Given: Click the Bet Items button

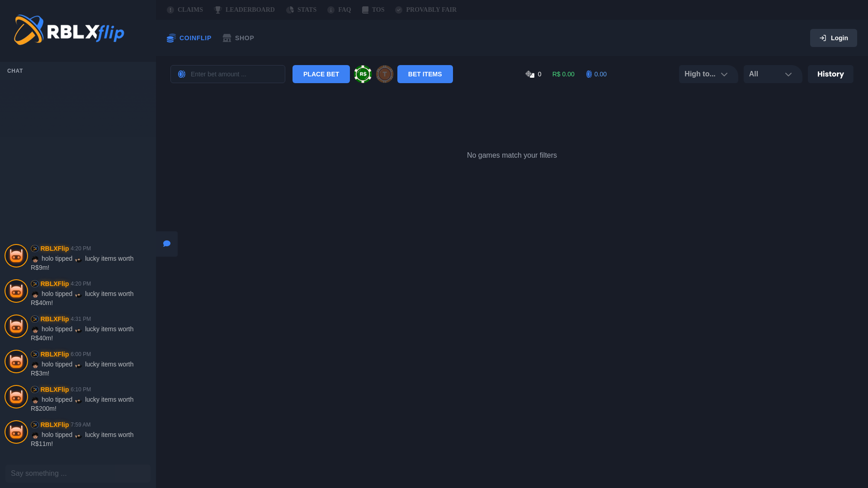Looking at the screenshot, I should pyautogui.click(x=425, y=74).
